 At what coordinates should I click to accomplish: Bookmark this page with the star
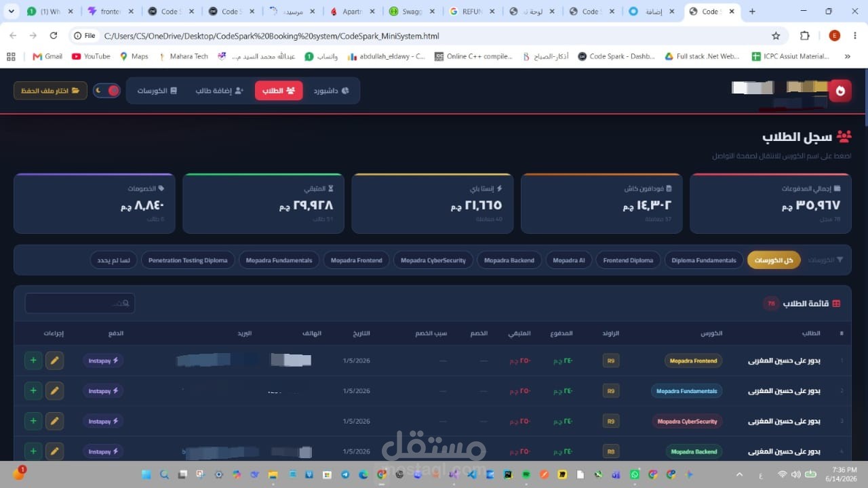(776, 36)
